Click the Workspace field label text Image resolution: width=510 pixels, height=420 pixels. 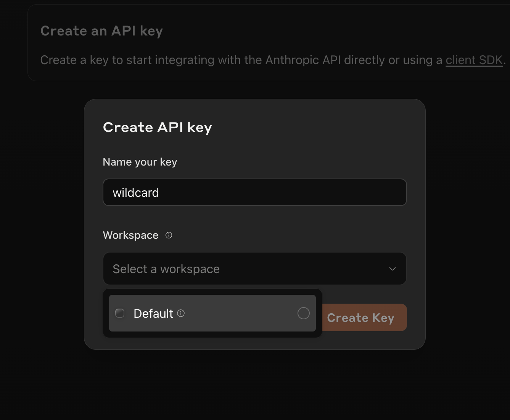pos(130,235)
